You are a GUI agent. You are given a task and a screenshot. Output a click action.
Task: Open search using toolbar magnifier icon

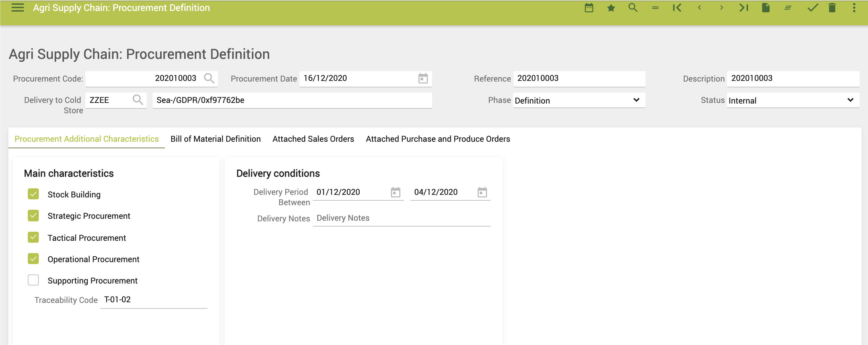(x=633, y=8)
